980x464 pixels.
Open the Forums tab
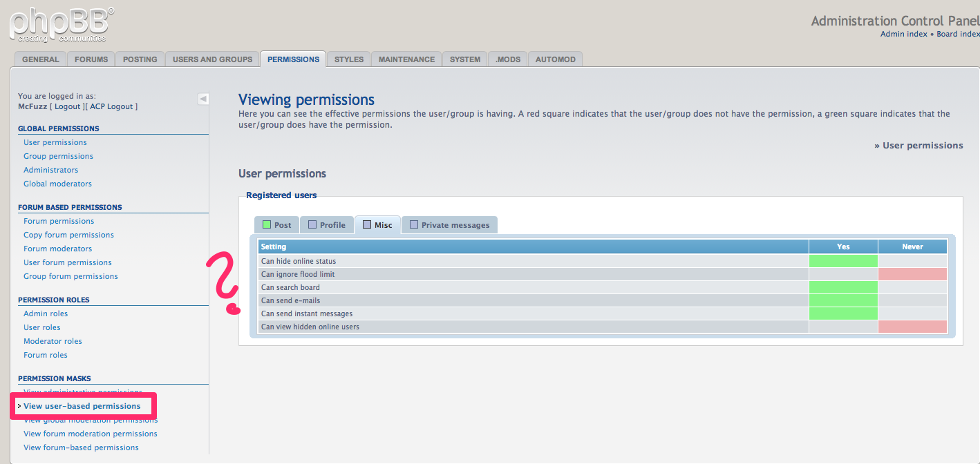point(91,59)
